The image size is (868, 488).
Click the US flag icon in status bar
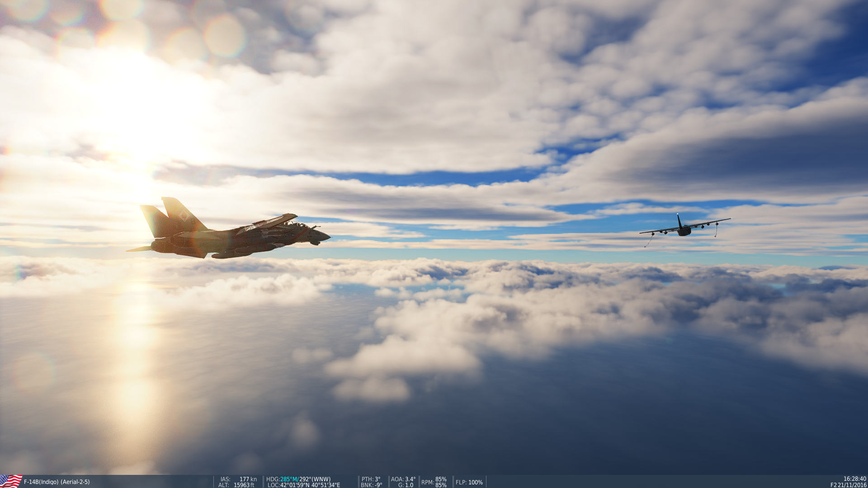[x=11, y=481]
